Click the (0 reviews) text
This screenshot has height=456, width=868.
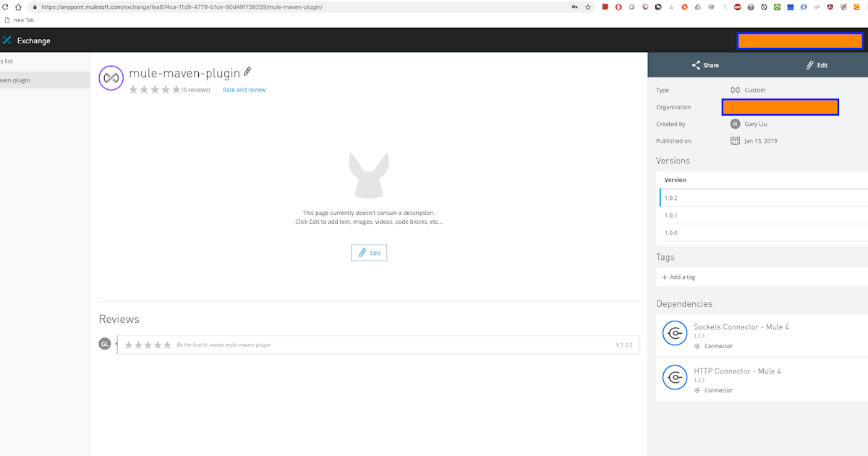[195, 90]
